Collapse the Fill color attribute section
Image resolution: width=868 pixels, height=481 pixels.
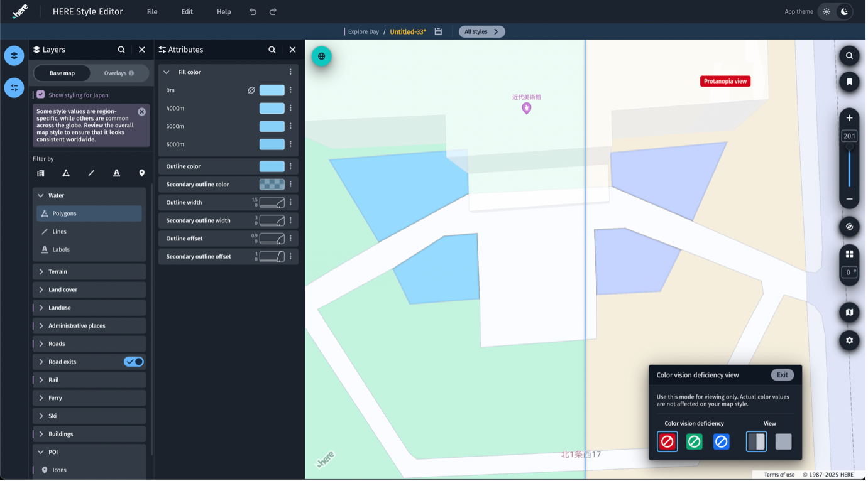167,72
